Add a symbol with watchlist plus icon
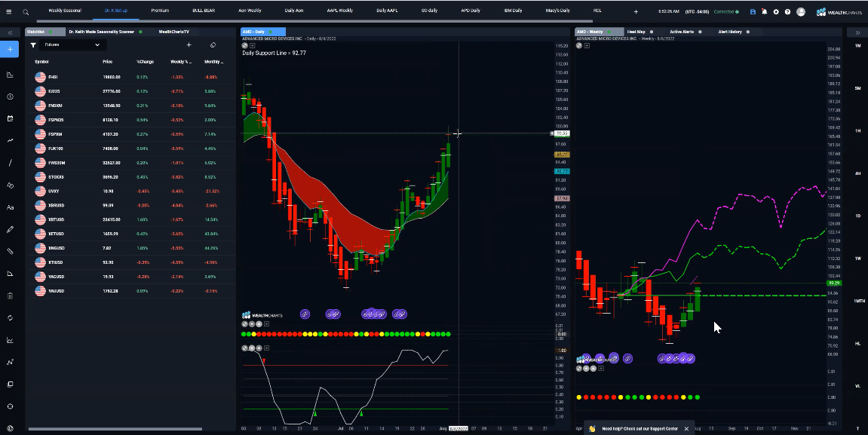Screen dimensions: 868x435 (189, 44)
